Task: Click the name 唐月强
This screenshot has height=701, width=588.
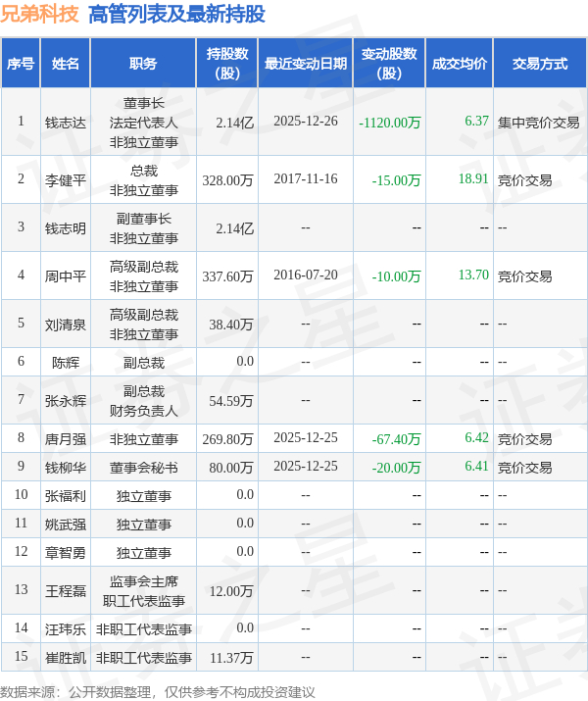Action: (66, 438)
